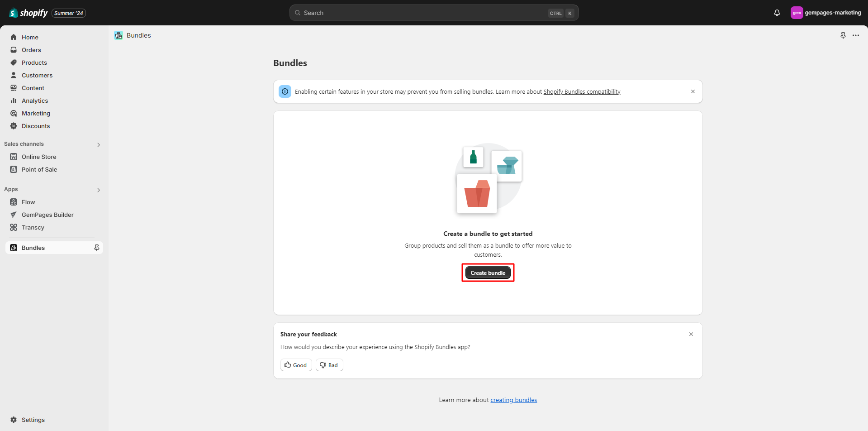This screenshot has height=431, width=868.
Task: Open the more actions menu next to the pin
Action: (856, 35)
